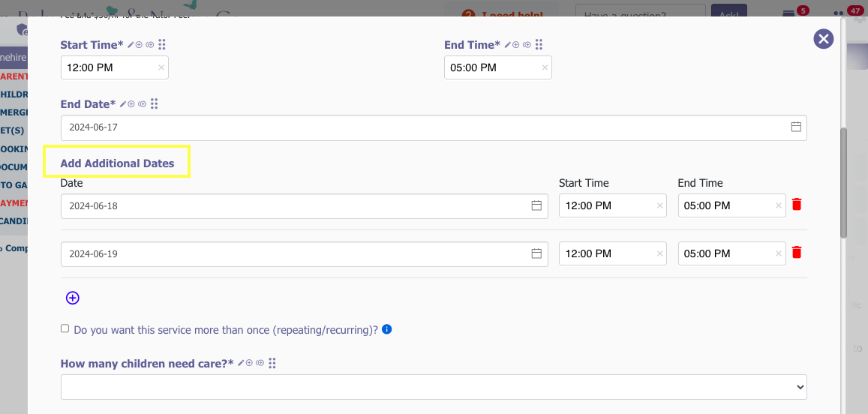The width and height of the screenshot is (868, 414).
Task: Close the modal with the round X button
Action: pyautogui.click(x=824, y=39)
